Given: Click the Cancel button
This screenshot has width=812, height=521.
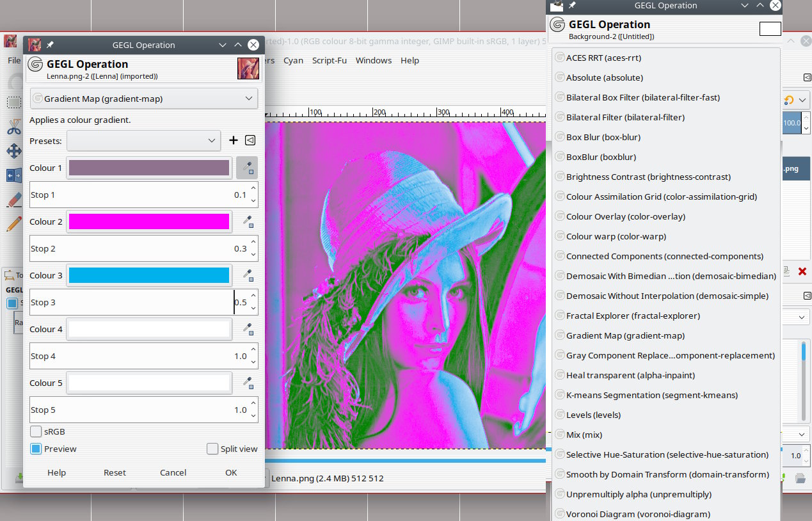Looking at the screenshot, I should coord(173,472).
